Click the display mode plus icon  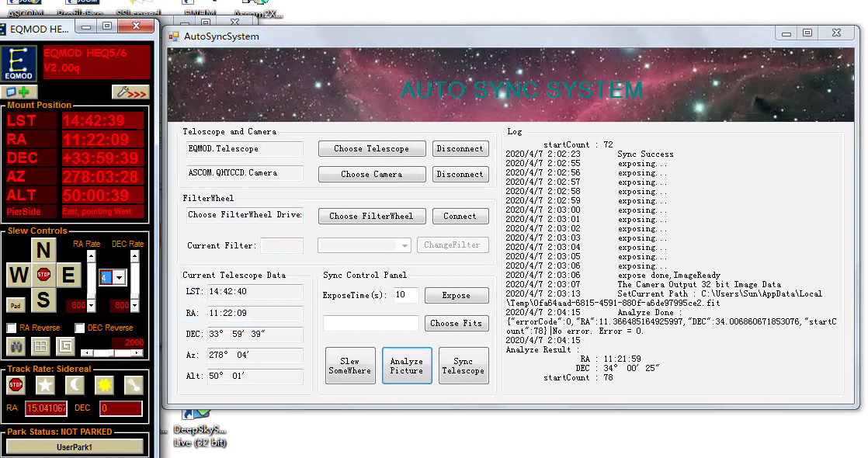19,92
